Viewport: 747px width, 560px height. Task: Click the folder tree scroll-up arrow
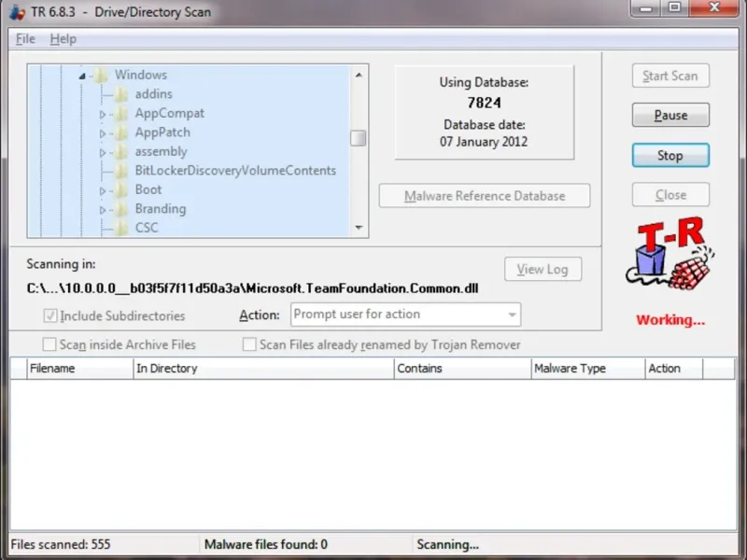359,75
